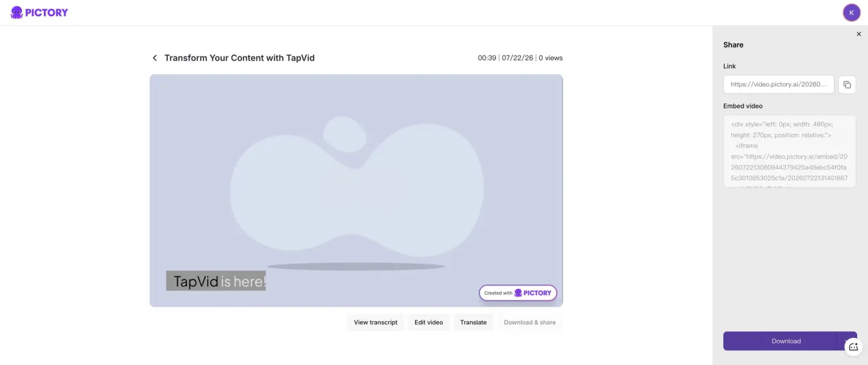
Task: Click the Translate button
Action: tap(473, 322)
